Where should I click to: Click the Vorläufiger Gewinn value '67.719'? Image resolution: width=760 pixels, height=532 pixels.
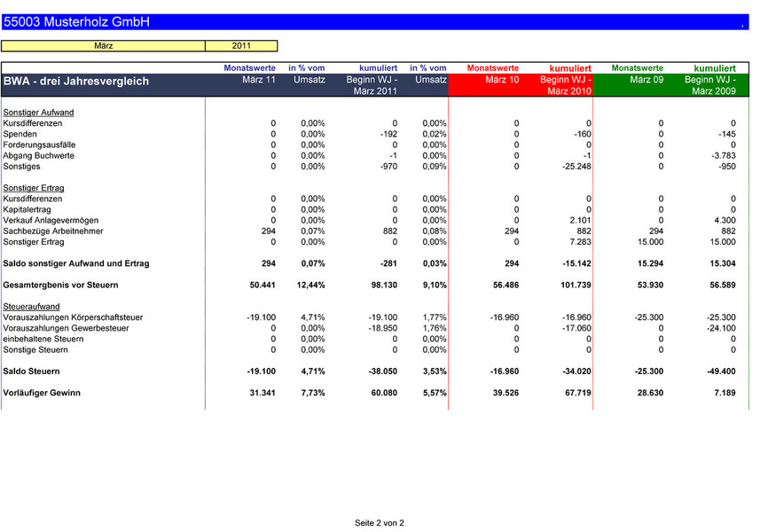(x=578, y=393)
